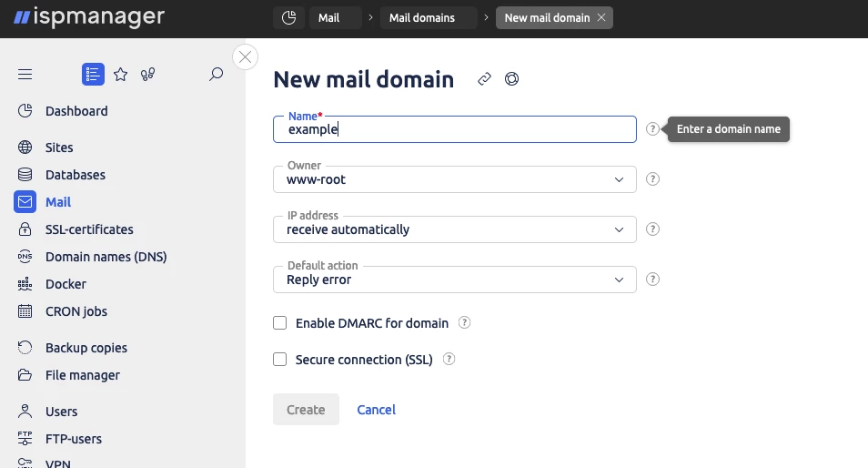
Task: Click the ispmanager logo
Action: tap(89, 17)
